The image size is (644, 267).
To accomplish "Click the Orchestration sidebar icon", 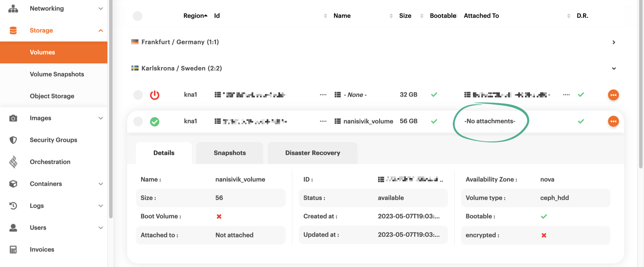I will click(x=13, y=162).
